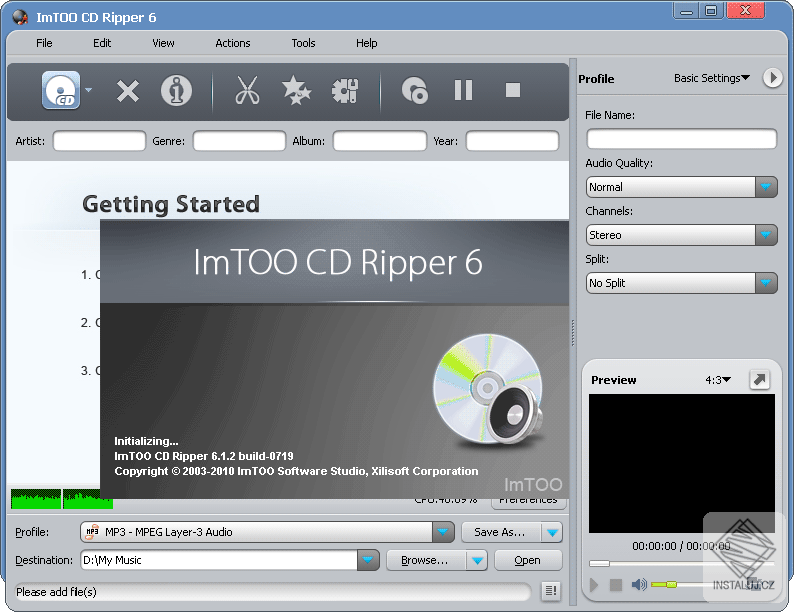Image resolution: width=794 pixels, height=612 pixels.
Task: Click the 'Please add file(s)' status text
Action: 56,592
